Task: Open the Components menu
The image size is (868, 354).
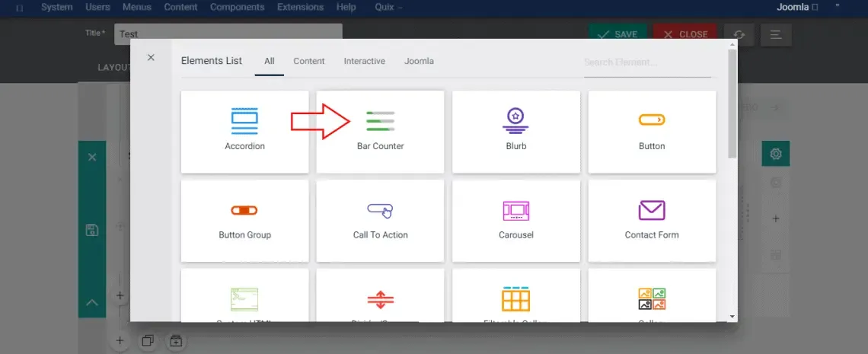Action: click(237, 7)
